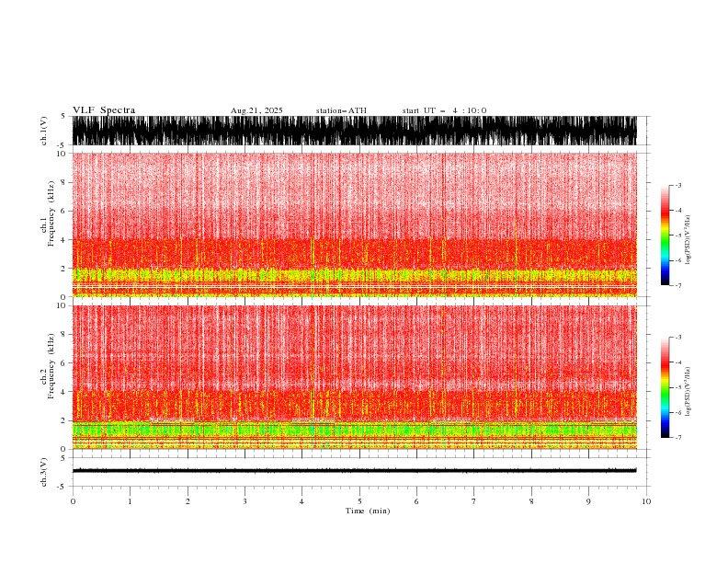Click the "-6" label on ch.2 colorbar
Image resolution: width=728 pixels, height=563 pixels.
(x=677, y=412)
